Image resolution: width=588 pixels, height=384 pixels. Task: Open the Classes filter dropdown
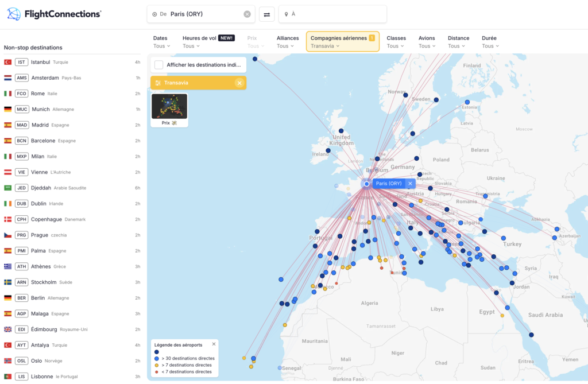point(396,42)
